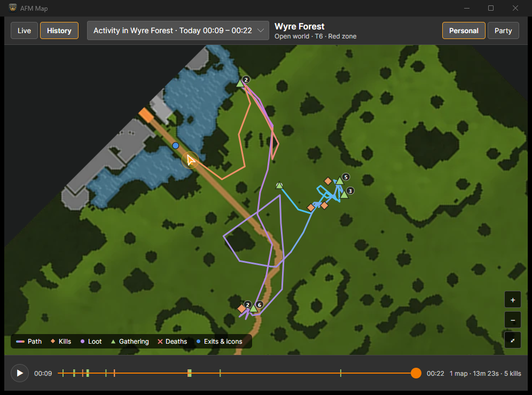This screenshot has width=532, height=395.
Task: Switch to the Party view
Action: point(503,30)
